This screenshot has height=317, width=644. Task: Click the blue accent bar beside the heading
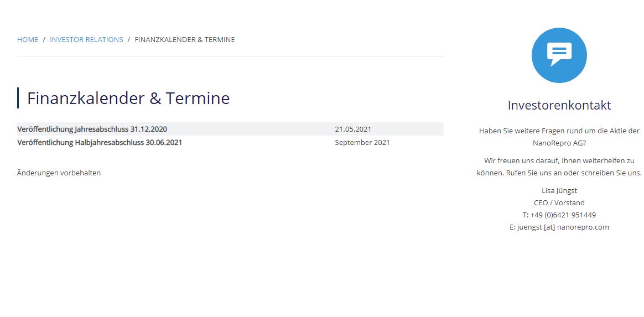click(x=18, y=98)
